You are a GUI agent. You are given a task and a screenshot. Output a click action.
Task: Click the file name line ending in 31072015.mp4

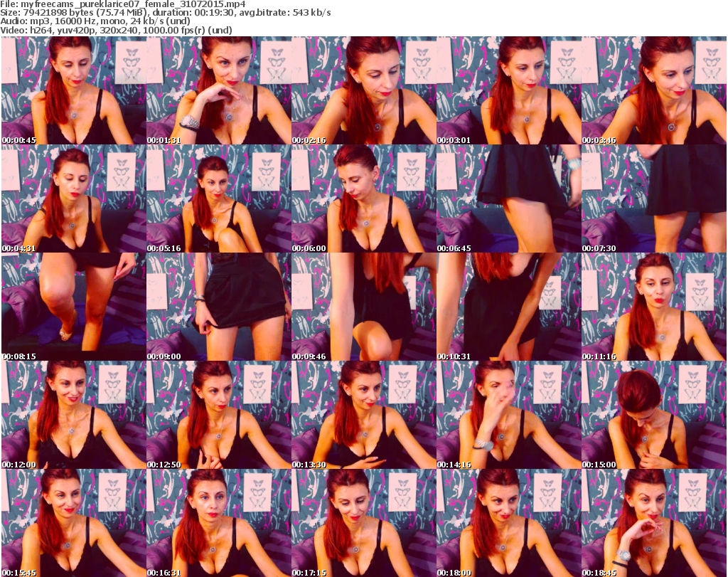pyautogui.click(x=123, y=4)
